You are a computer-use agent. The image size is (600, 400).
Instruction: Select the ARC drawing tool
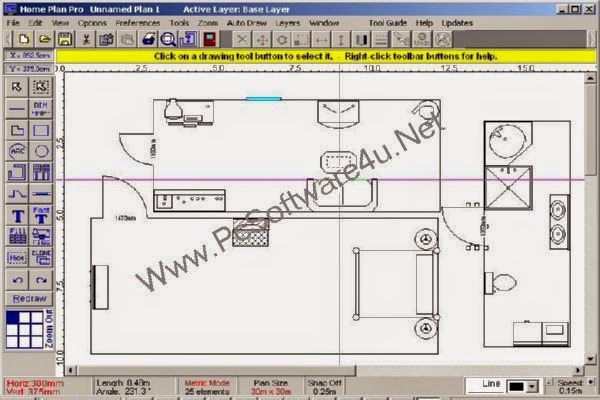tap(17, 151)
